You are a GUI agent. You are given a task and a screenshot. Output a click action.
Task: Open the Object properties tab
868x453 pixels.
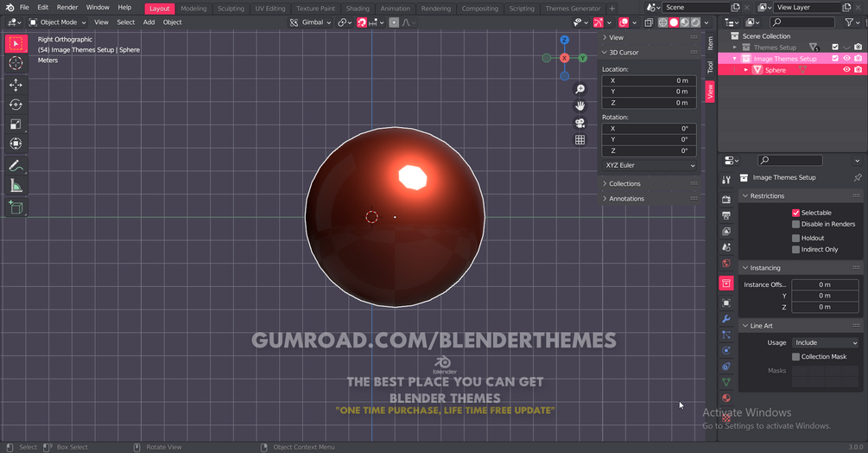pyautogui.click(x=726, y=303)
